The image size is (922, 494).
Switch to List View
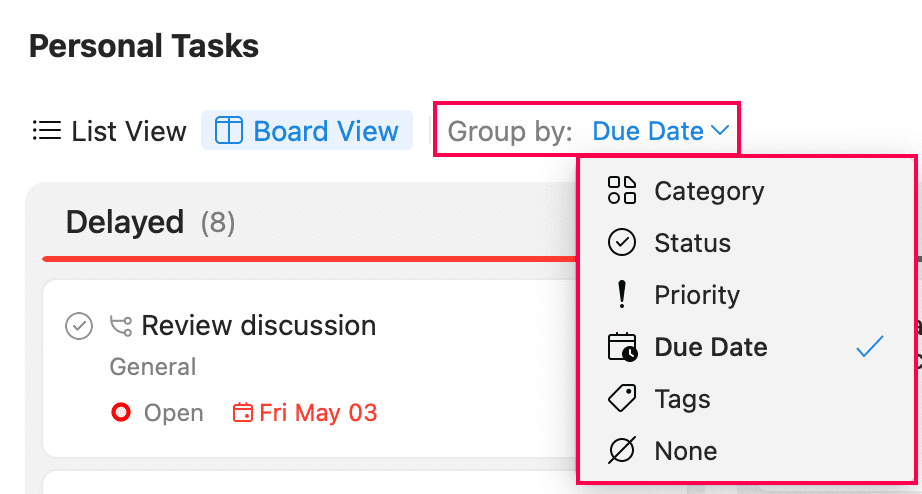tap(110, 131)
